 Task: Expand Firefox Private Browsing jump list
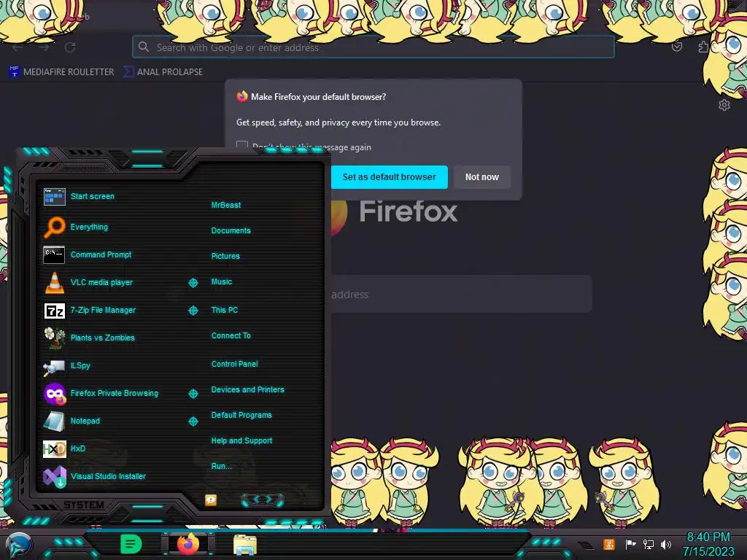tap(193, 394)
